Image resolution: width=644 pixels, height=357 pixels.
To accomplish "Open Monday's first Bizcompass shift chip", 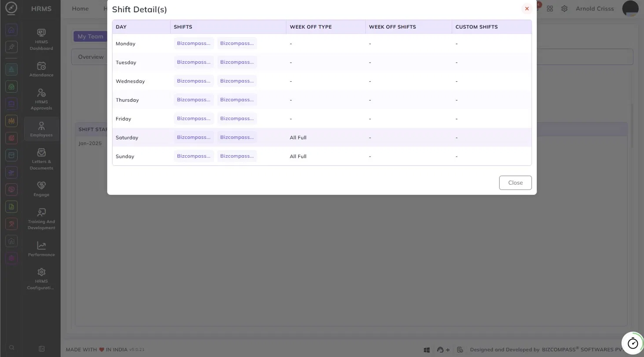I will click(x=194, y=44).
